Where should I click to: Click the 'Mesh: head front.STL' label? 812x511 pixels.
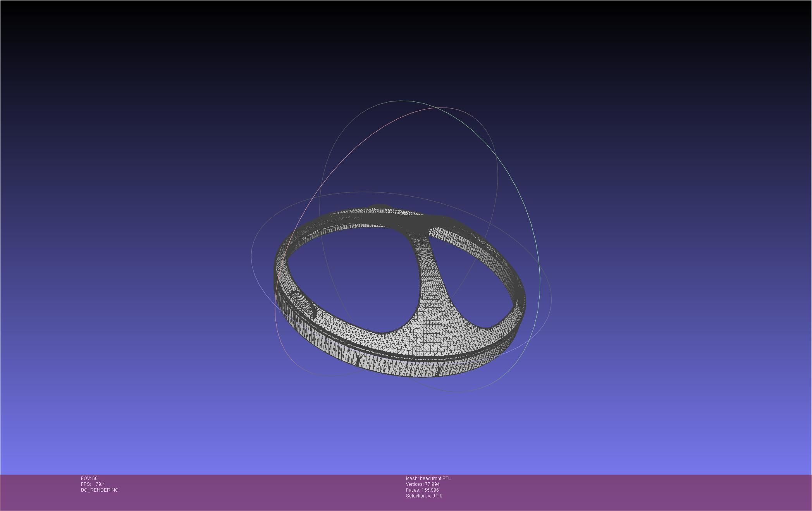[x=428, y=478]
